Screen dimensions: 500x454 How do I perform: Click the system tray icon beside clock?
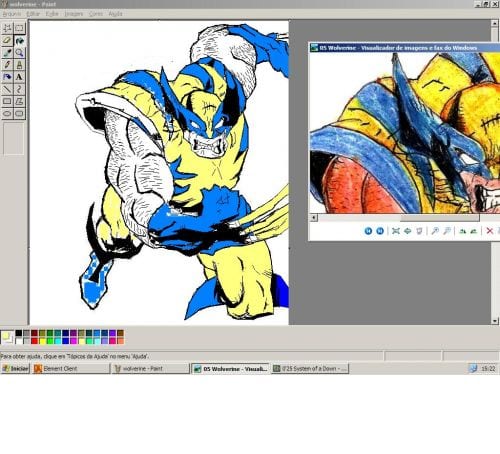click(473, 368)
